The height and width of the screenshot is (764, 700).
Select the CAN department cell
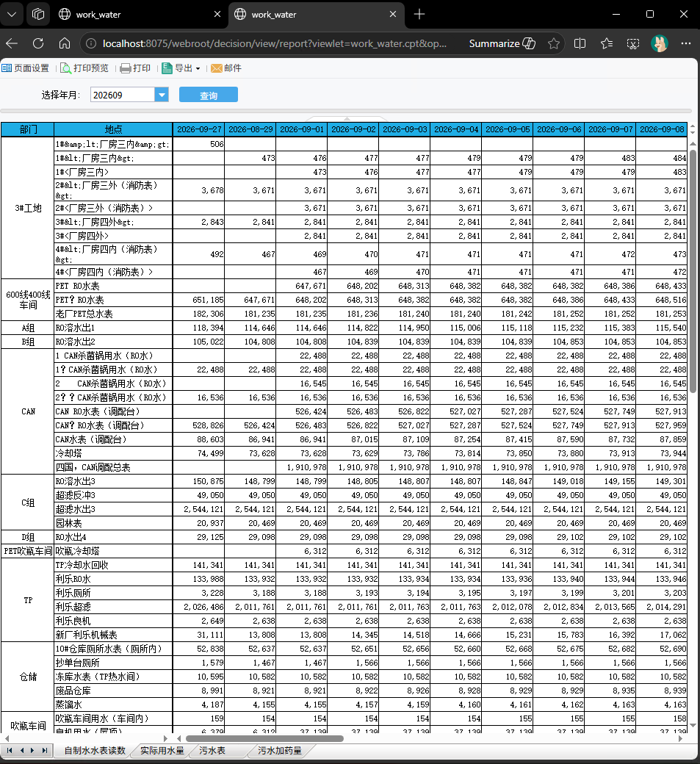click(x=28, y=411)
